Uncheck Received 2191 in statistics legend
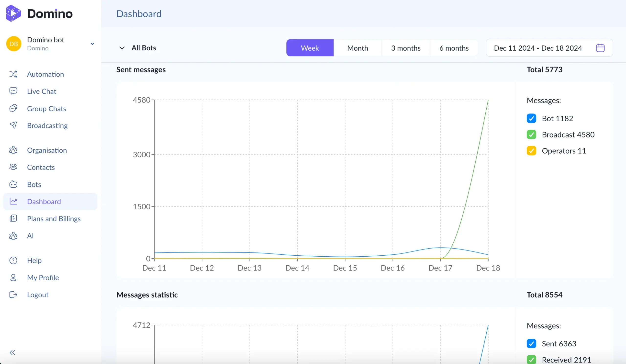This screenshot has height=364, width=626. (x=531, y=360)
